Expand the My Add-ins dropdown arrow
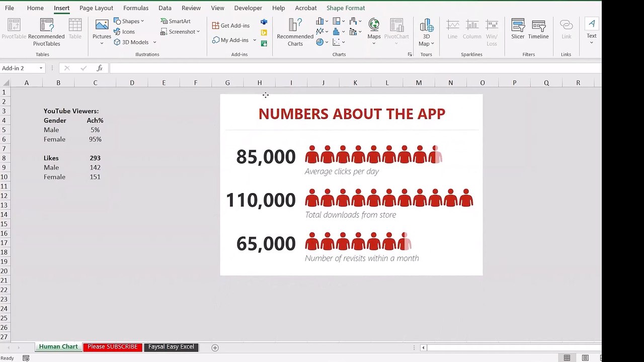The width and height of the screenshot is (644, 362). coord(255,40)
